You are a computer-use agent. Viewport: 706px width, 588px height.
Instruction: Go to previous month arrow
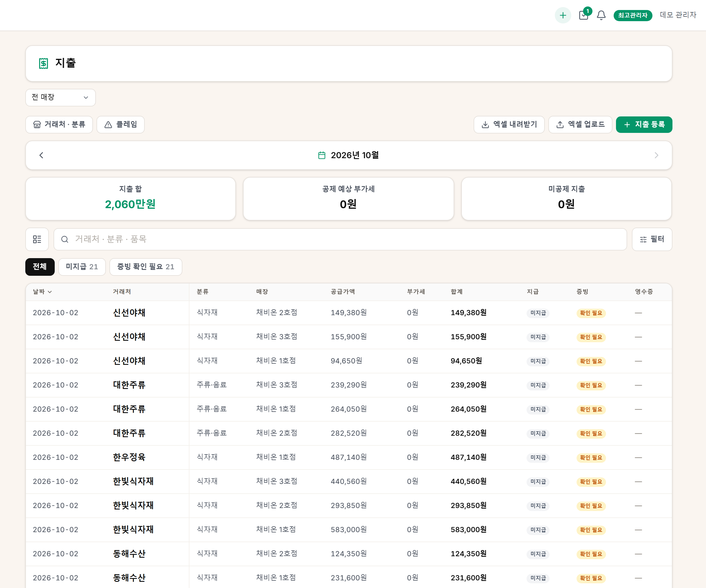(41, 155)
